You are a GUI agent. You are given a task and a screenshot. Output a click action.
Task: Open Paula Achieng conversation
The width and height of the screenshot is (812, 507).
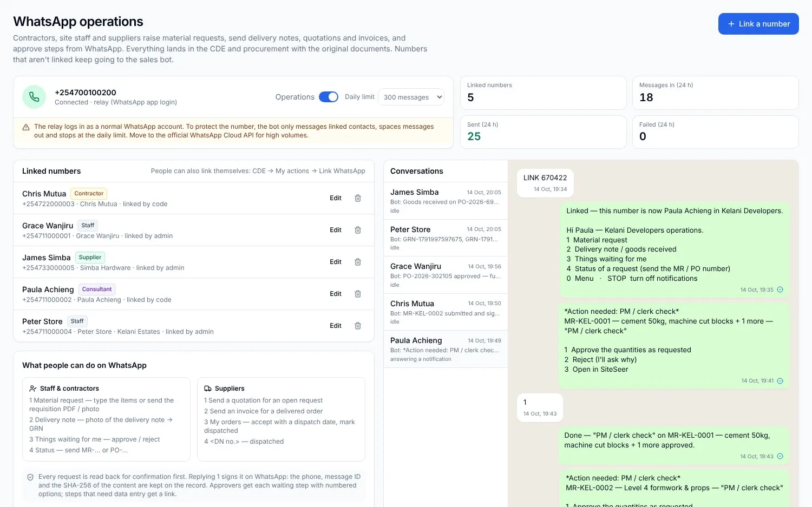pos(446,349)
